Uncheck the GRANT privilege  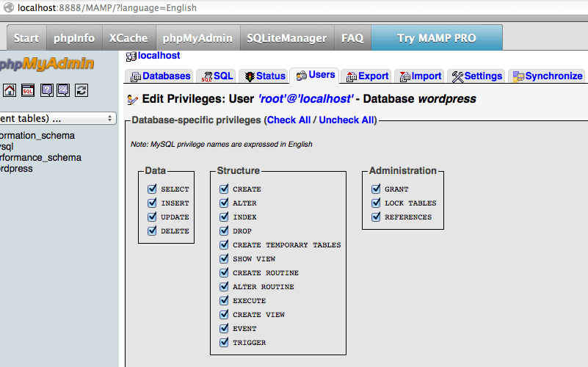pyautogui.click(x=376, y=189)
